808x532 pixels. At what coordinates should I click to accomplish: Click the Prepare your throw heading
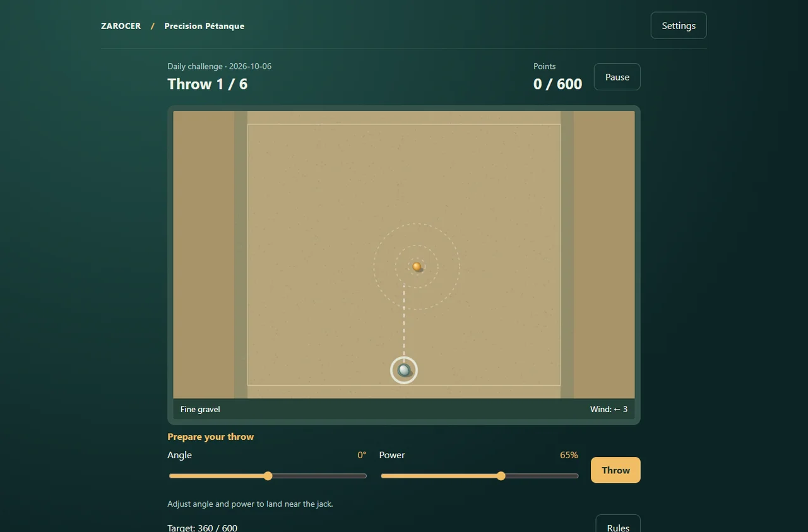click(x=211, y=437)
